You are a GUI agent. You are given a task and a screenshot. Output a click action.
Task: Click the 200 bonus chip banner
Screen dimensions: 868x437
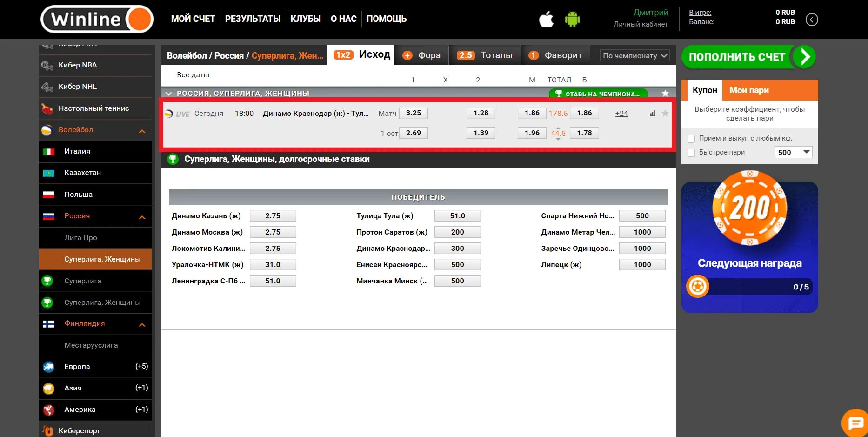(x=749, y=208)
